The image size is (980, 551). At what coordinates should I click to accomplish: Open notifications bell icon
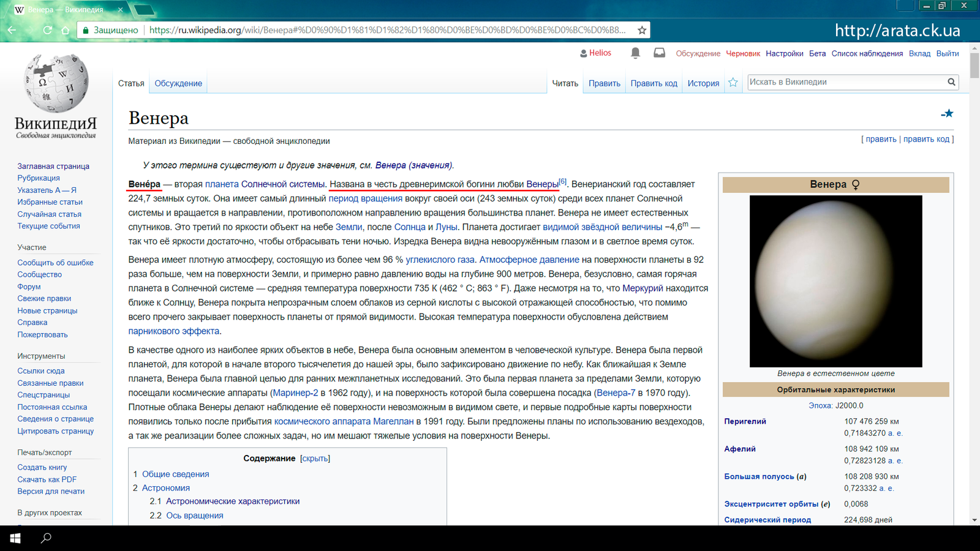pyautogui.click(x=635, y=53)
